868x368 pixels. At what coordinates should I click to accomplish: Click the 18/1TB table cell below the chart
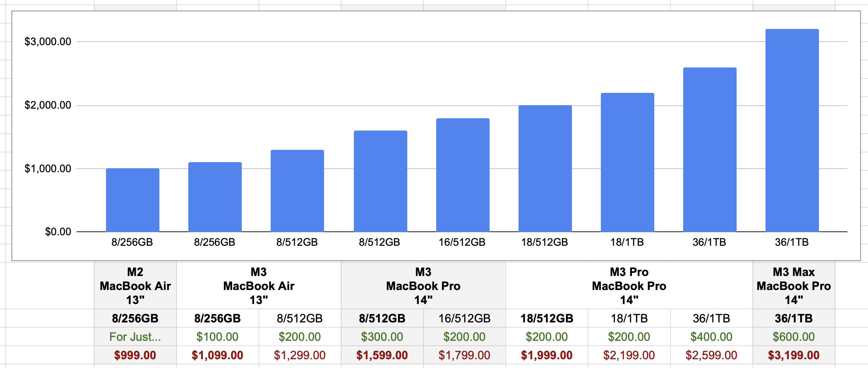coord(629,318)
